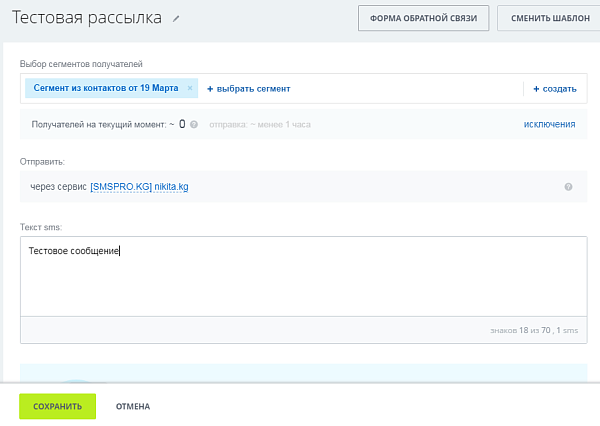Click Сменить шаблон button
This screenshot has height=426, width=600.
coord(550,18)
